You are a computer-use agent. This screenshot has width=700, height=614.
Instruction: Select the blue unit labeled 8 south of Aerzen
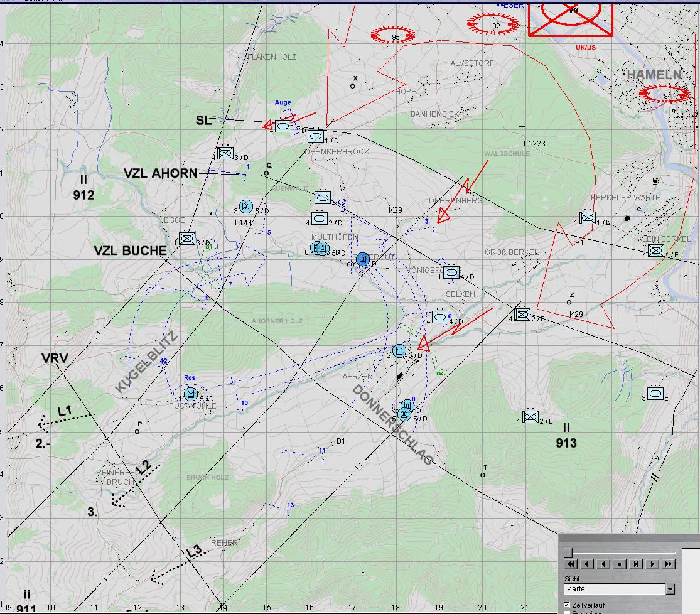tap(407, 406)
